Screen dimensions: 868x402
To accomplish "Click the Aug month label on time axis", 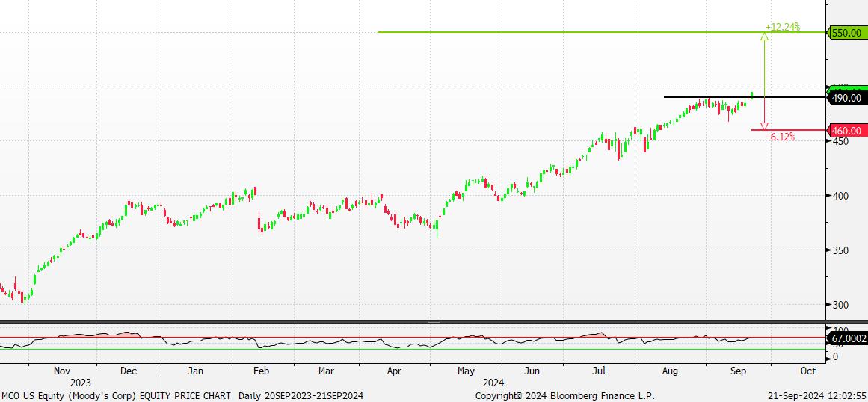I will (x=671, y=371).
